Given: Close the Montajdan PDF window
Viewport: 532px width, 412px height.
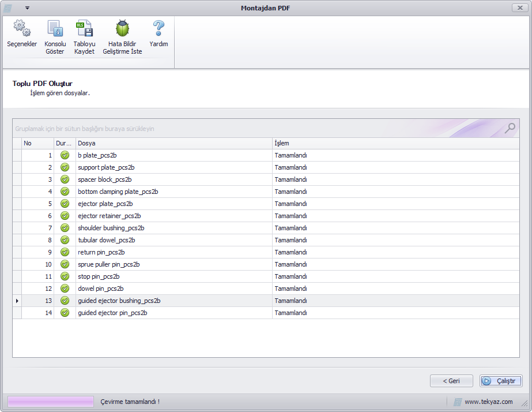Looking at the screenshot, I should (520, 8).
